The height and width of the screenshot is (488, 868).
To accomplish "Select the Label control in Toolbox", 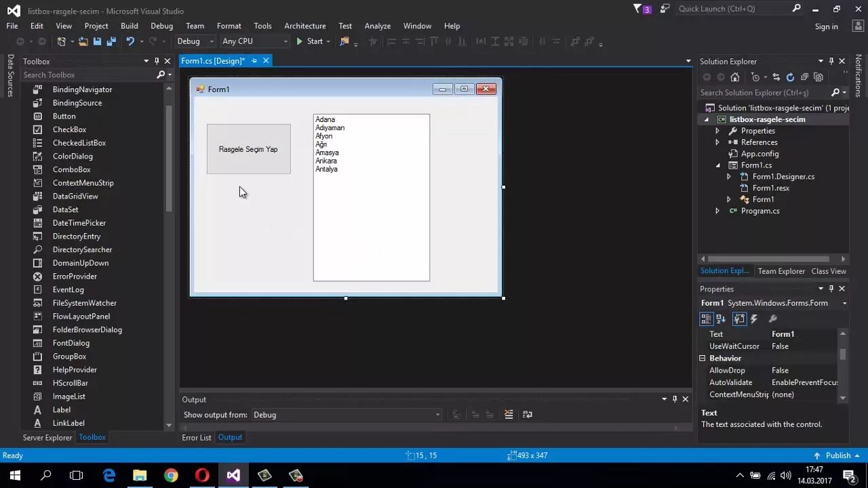I will point(62,410).
